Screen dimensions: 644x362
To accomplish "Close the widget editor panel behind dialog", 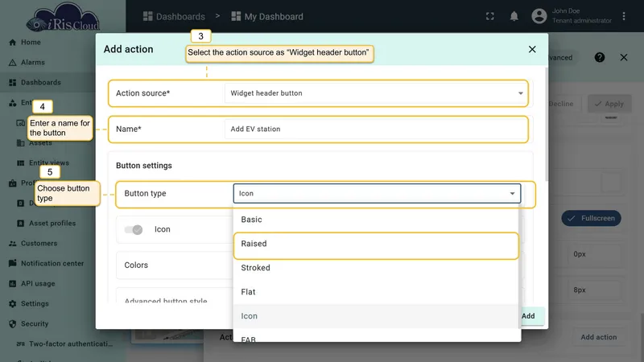I will tap(624, 57).
